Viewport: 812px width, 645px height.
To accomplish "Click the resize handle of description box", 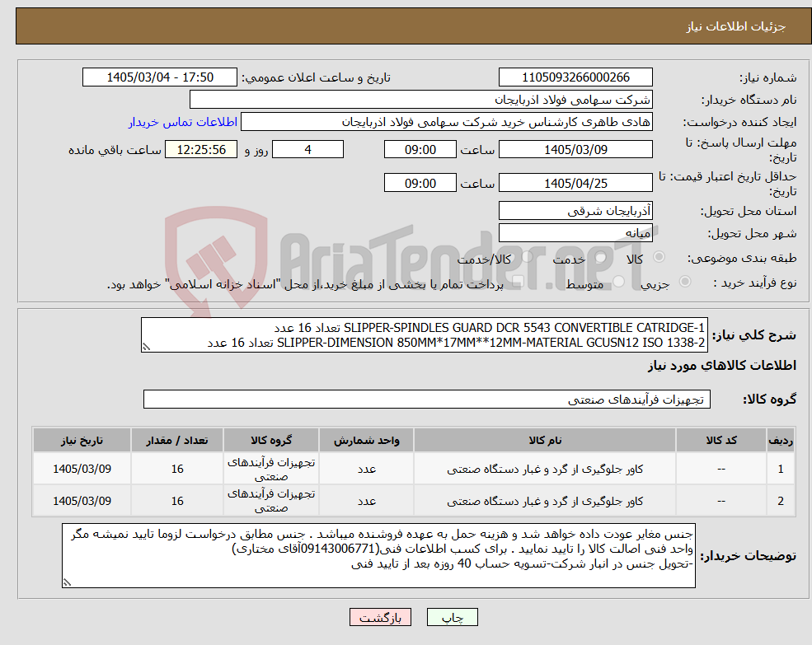I will (146, 348).
